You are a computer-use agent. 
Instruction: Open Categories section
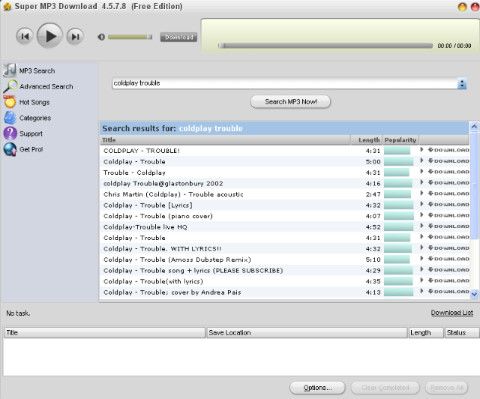point(35,118)
